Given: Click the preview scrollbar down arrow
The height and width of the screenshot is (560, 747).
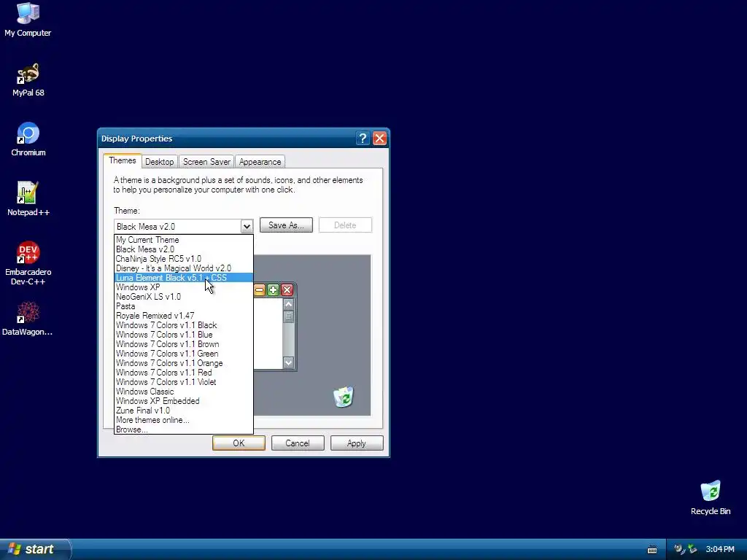Looking at the screenshot, I should pyautogui.click(x=288, y=363).
